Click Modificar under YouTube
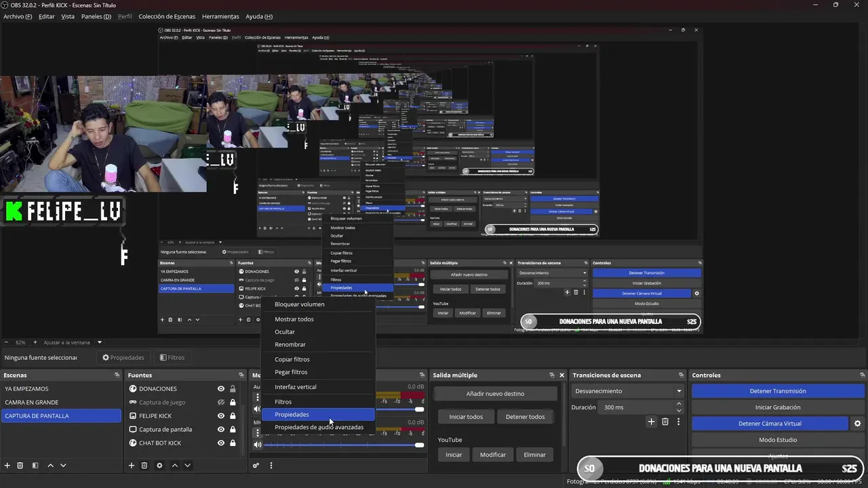The height and width of the screenshot is (488, 868). (x=493, y=455)
